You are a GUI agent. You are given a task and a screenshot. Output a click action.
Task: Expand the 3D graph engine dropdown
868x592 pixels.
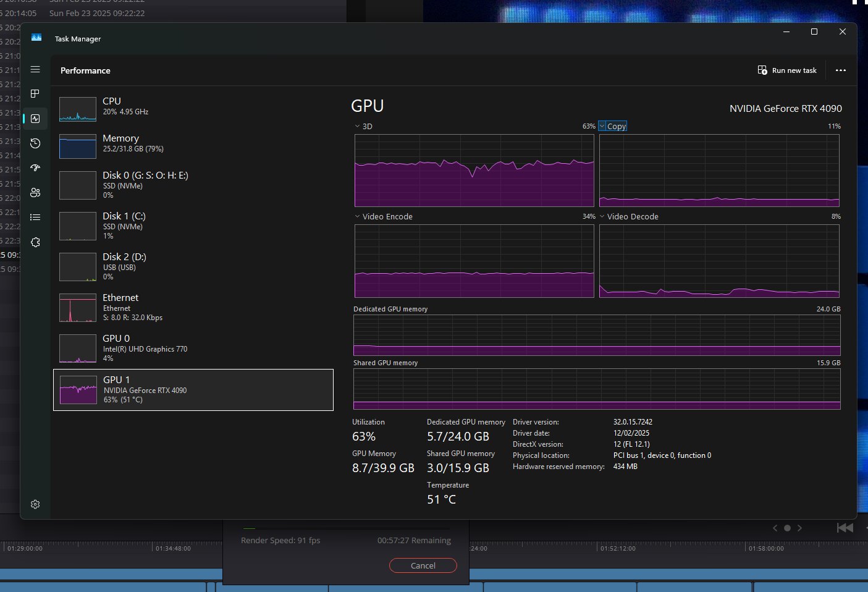[357, 126]
